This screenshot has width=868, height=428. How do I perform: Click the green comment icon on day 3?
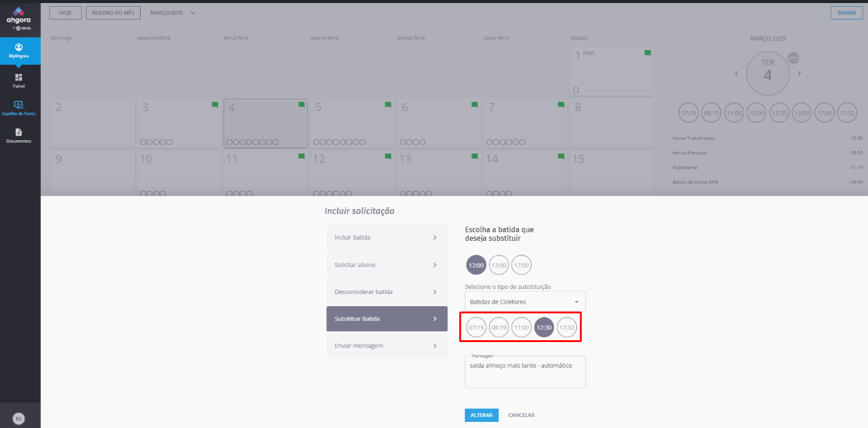point(215,105)
